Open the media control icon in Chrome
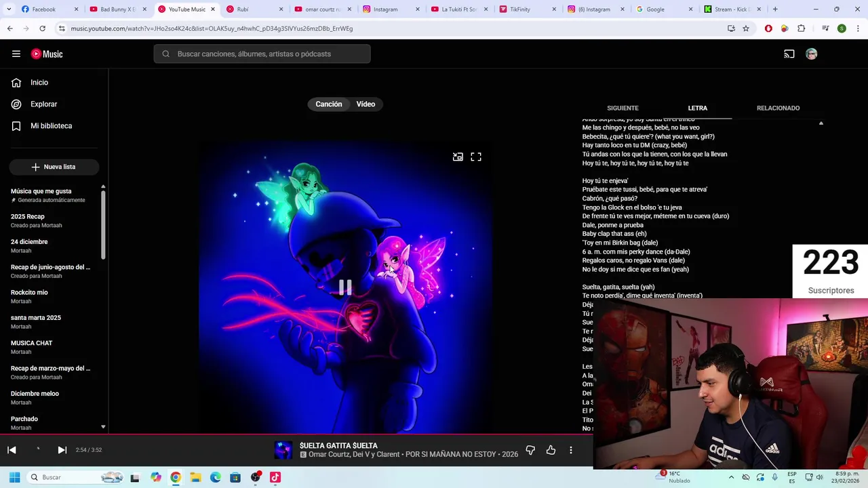Image resolution: width=868 pixels, height=488 pixels. coord(825,28)
